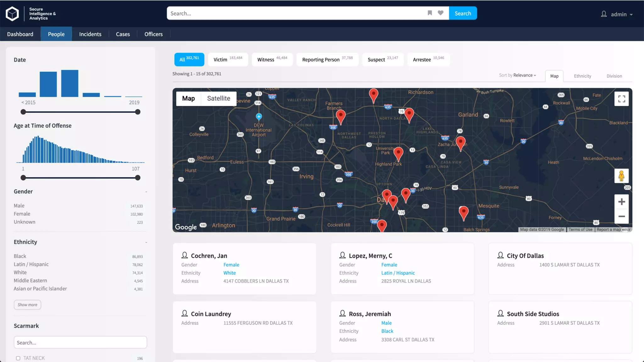Screen dimensions: 644x362
Task: Click the bookmark icon in search bar
Action: 430,13
